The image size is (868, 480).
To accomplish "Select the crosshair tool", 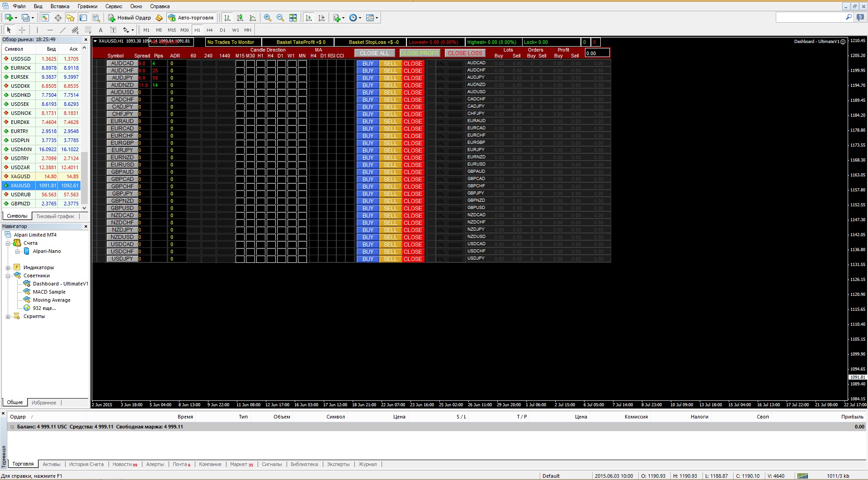I will click(22, 30).
